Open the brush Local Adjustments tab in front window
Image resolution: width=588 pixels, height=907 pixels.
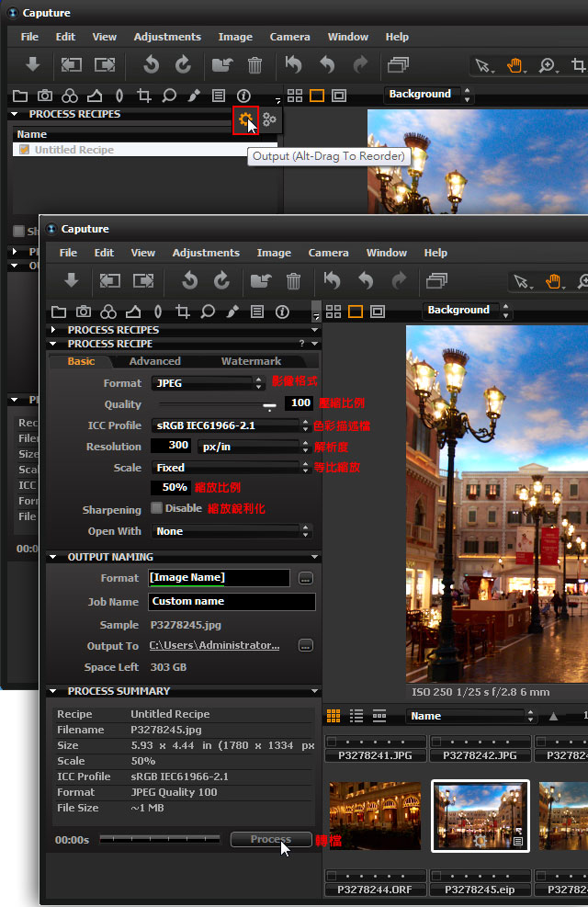(232, 312)
